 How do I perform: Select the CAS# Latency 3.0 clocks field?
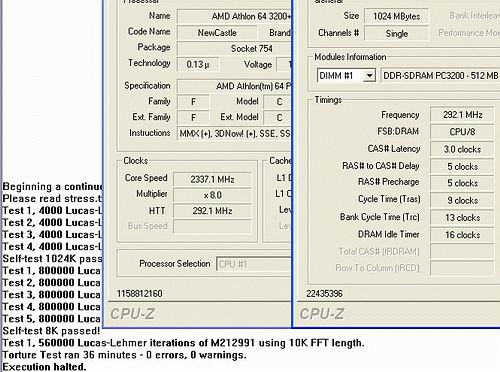coord(462,149)
